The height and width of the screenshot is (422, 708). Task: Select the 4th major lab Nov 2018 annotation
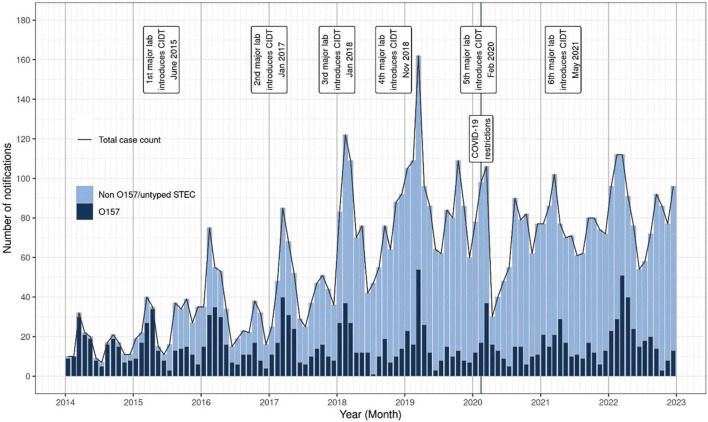click(394, 60)
